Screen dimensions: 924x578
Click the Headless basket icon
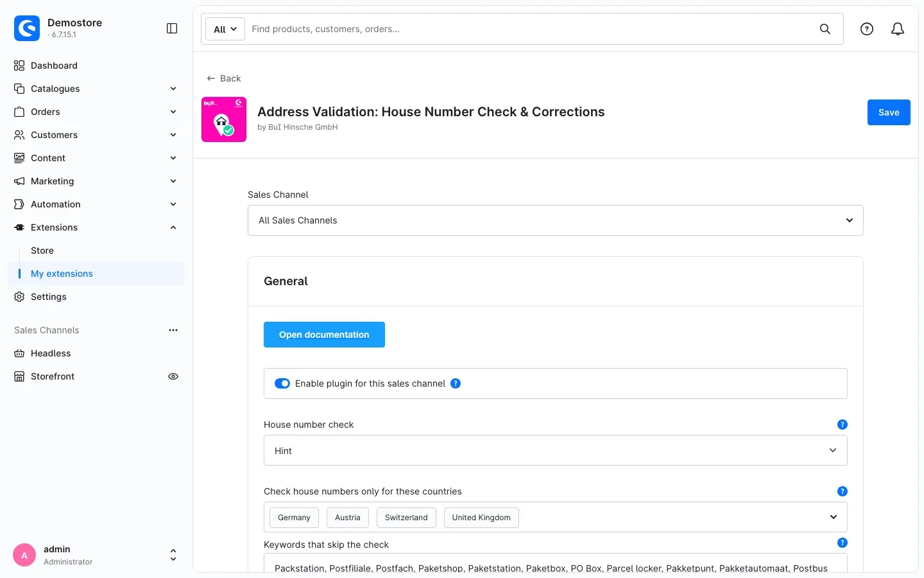click(19, 353)
